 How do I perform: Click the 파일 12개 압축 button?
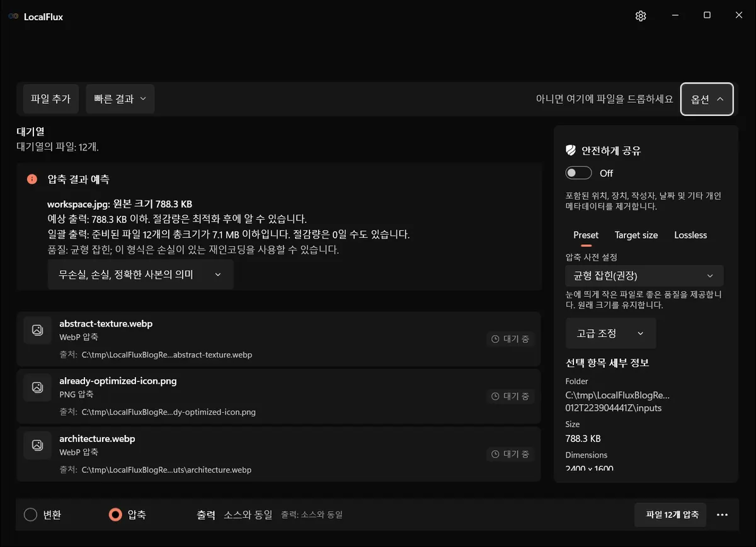670,515
